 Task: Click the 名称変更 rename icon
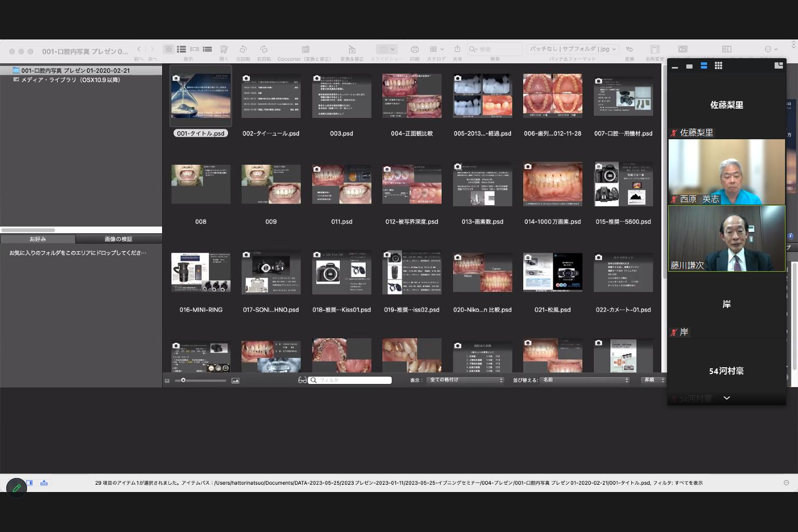[655, 49]
